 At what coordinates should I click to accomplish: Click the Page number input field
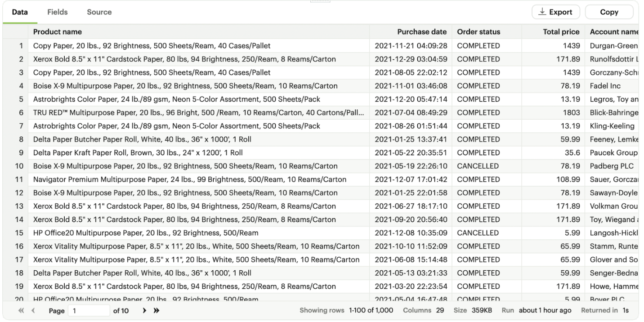pyautogui.click(x=89, y=310)
